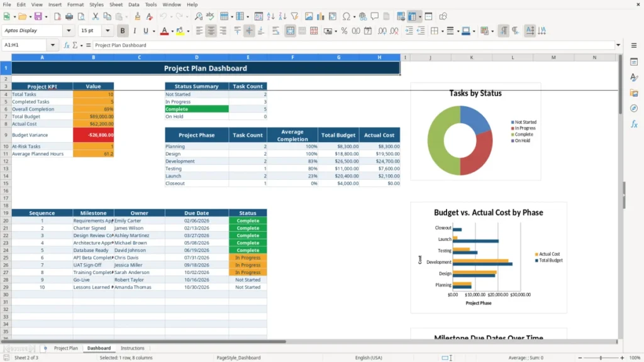Click Sort Ascending icon
Viewport: 644px width, 362px height.
(x=270, y=16)
